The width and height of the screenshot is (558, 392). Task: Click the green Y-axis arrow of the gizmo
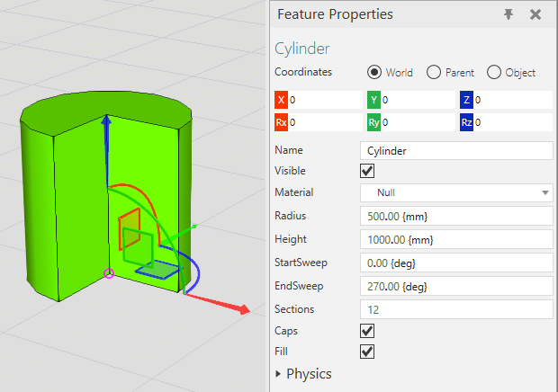tap(191, 228)
